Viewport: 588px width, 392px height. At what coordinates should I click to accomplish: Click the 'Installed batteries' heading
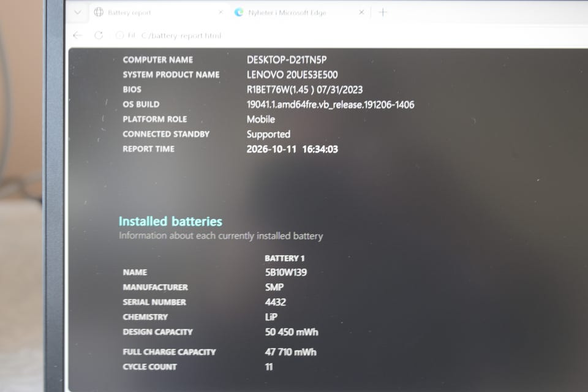tap(170, 221)
